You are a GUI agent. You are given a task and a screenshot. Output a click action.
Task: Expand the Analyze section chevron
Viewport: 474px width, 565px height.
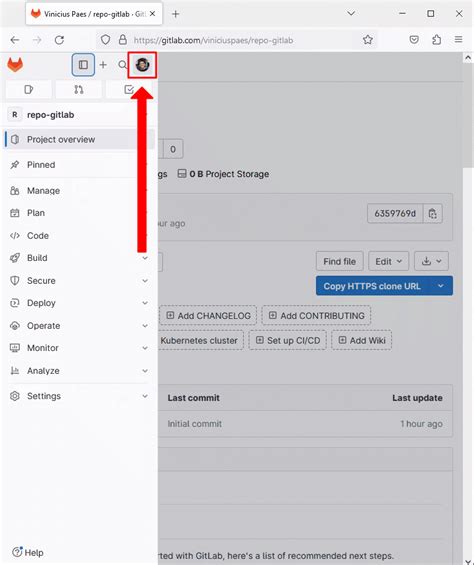point(145,371)
